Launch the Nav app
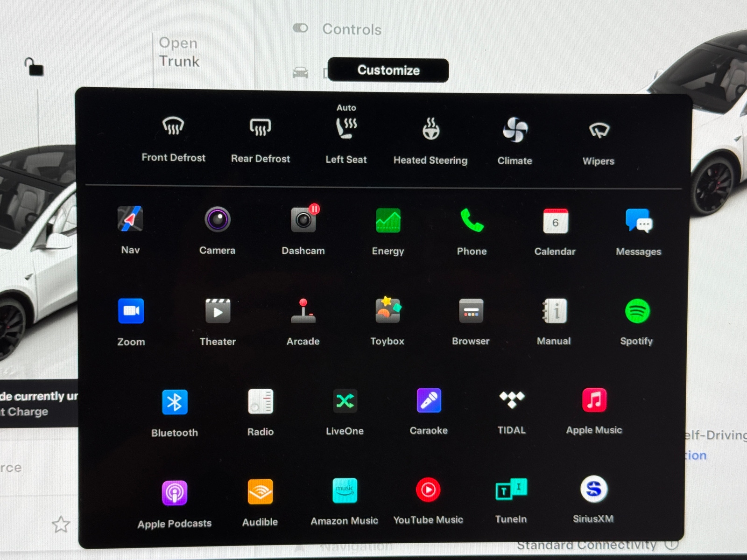This screenshot has height=560, width=747. [x=130, y=230]
